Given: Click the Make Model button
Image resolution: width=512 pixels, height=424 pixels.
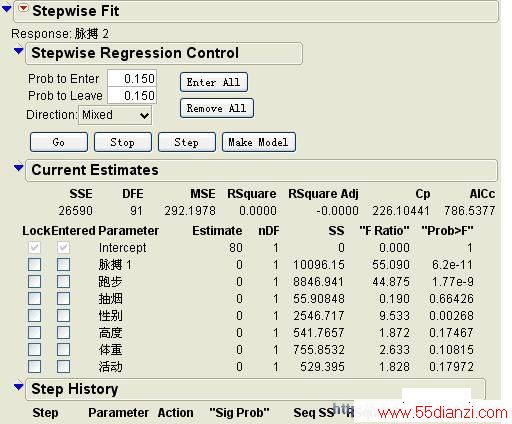Looking at the screenshot, I should pos(259,142).
